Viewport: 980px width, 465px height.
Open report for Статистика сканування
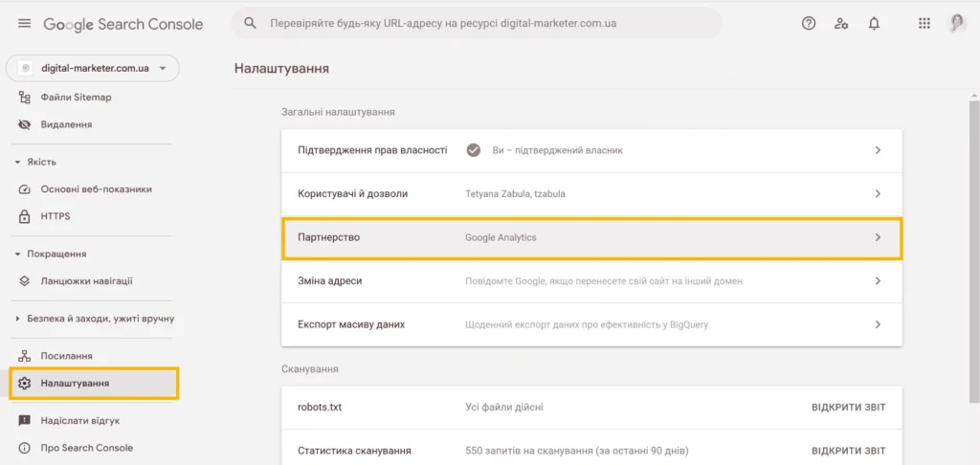(x=848, y=451)
